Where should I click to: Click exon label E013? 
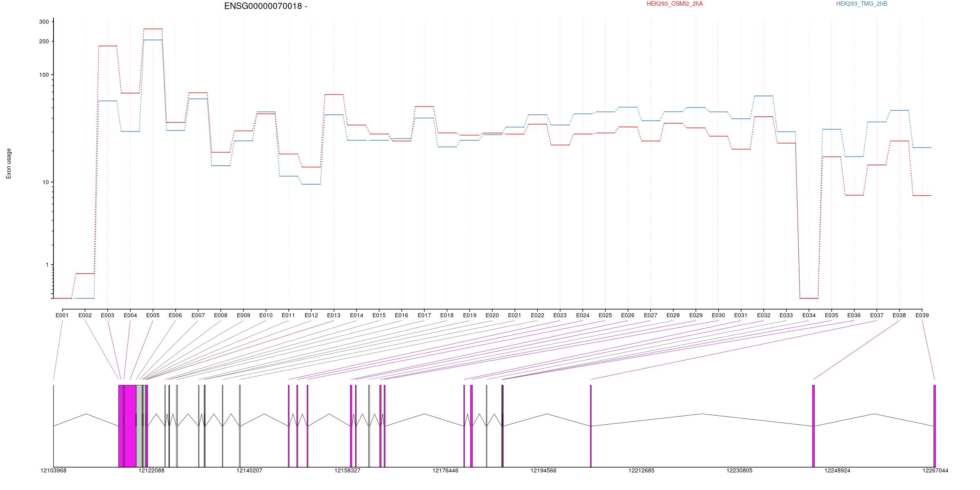click(334, 315)
